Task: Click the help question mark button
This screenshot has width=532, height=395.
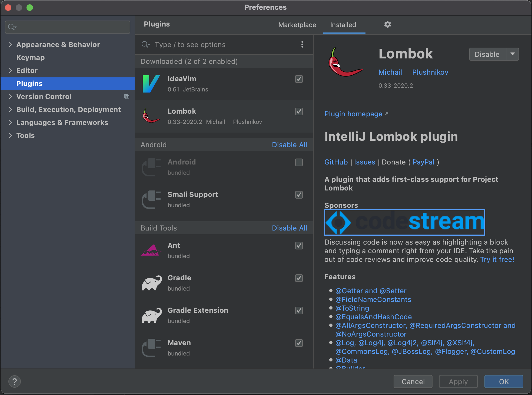Action: (x=15, y=381)
